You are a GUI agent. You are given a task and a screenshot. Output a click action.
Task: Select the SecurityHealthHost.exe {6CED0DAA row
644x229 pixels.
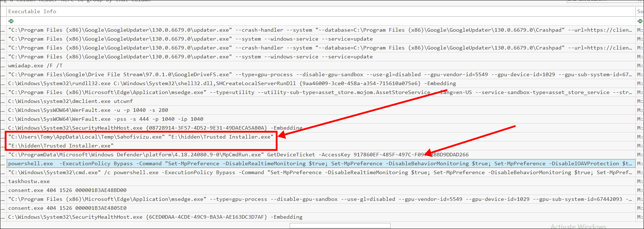(321, 217)
